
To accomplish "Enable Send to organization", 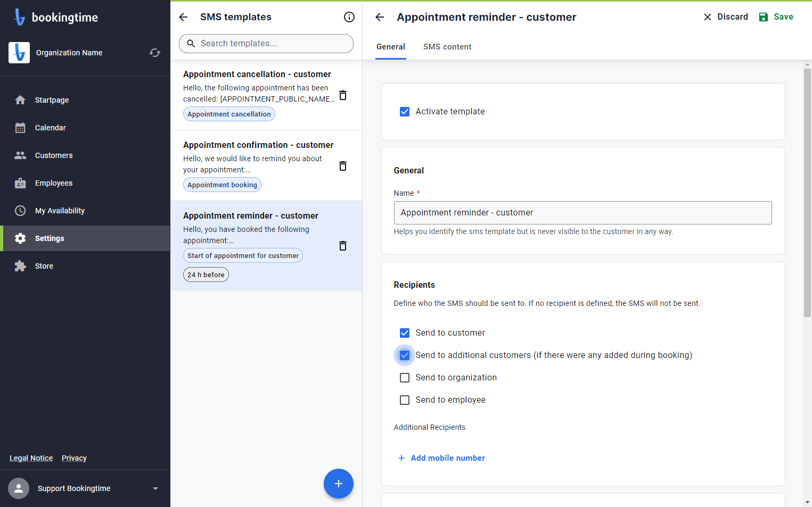I will click(x=405, y=378).
